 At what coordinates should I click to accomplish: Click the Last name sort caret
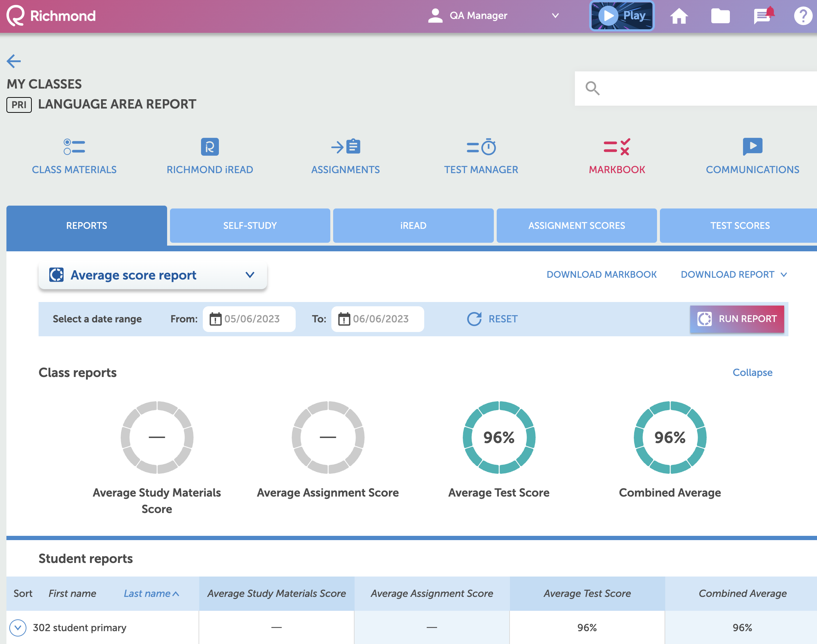(176, 594)
